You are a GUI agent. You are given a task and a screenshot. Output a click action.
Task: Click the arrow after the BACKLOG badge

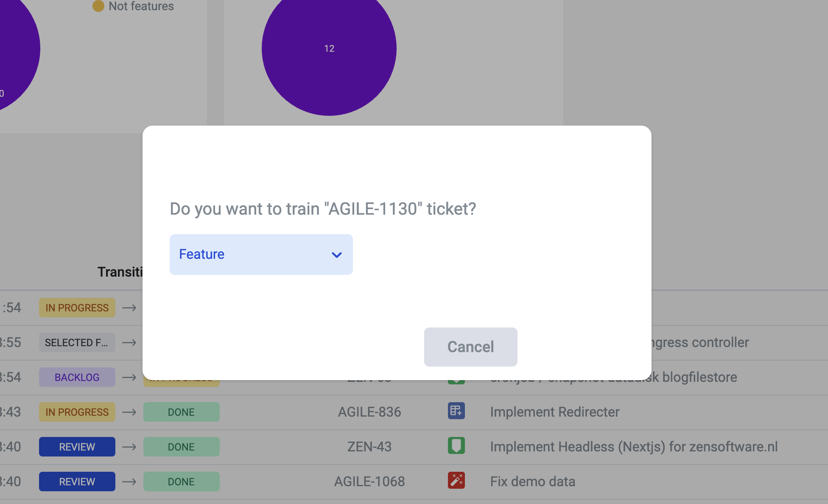pos(129,378)
